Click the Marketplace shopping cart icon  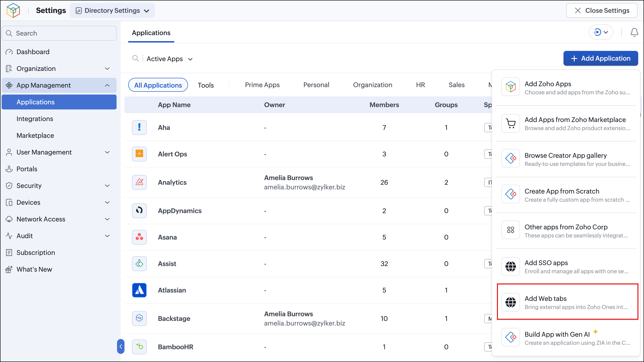pos(510,123)
